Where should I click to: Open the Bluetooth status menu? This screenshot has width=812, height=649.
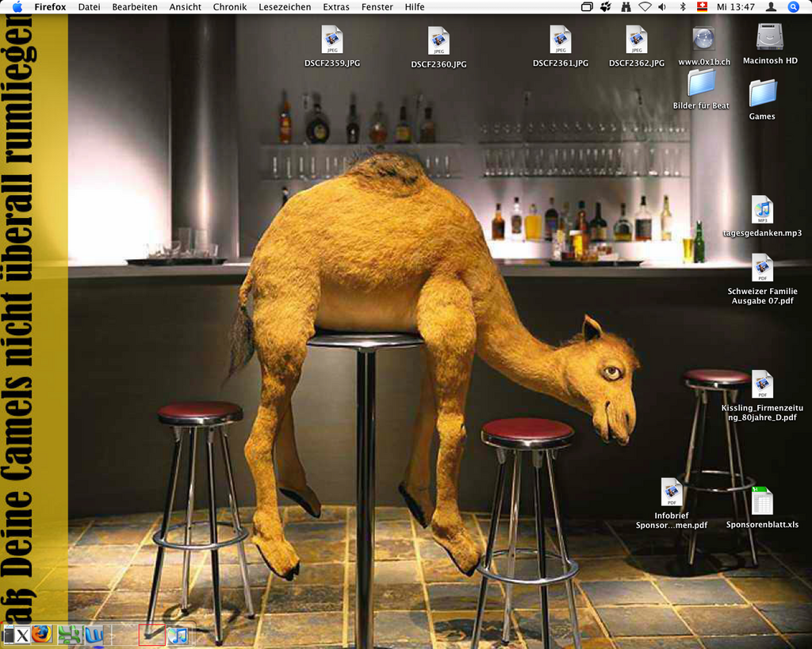(683, 6)
